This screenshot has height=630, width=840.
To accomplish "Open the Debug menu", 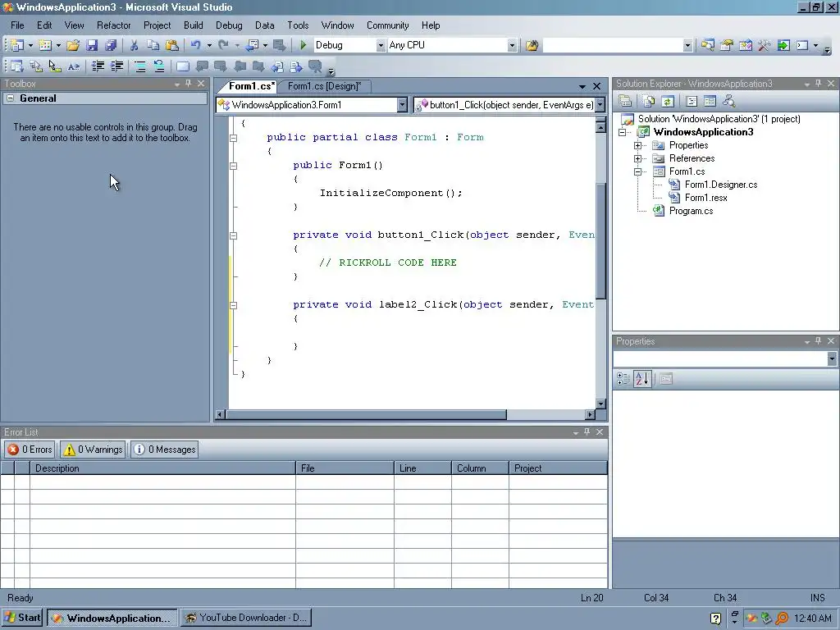I will point(229,25).
